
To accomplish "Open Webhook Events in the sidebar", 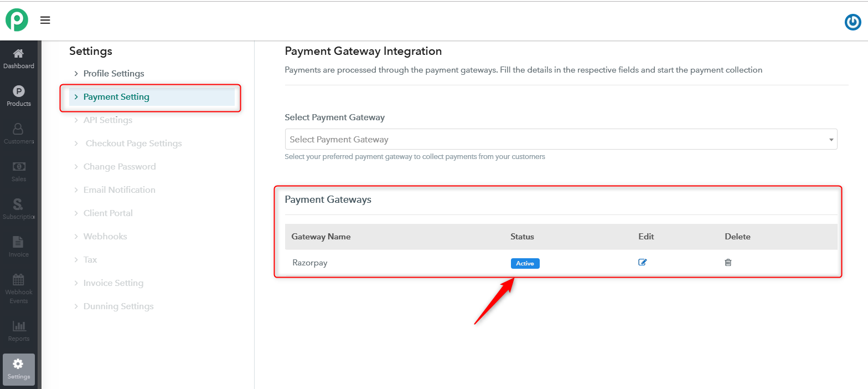I will [x=19, y=288].
